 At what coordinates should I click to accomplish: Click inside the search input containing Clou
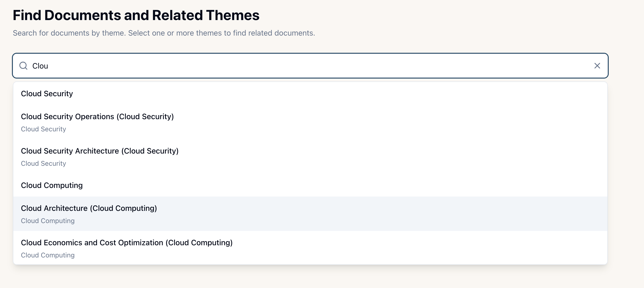click(x=175, y=66)
